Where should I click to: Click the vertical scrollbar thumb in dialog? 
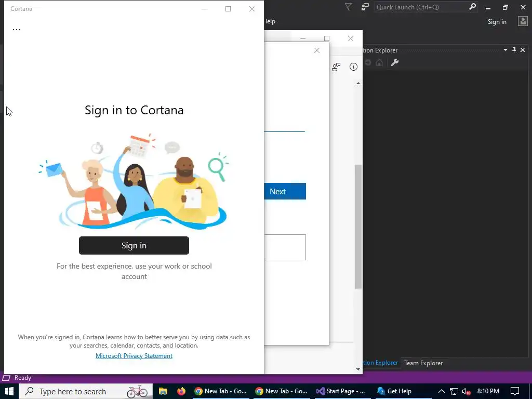click(358, 227)
